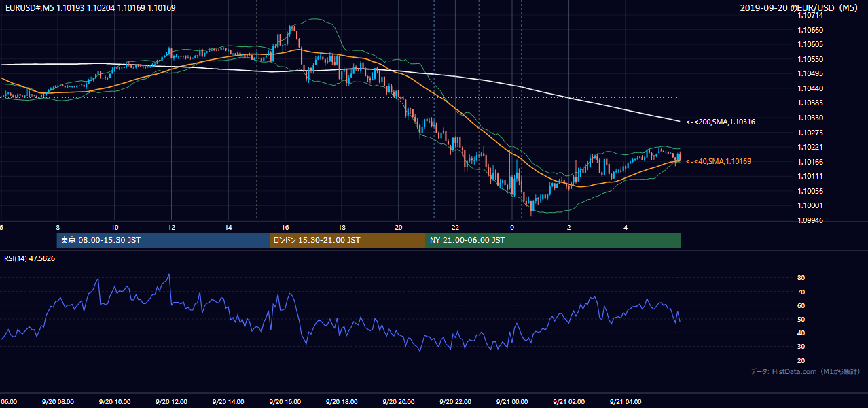Click price axis value 1.10166

coord(810,161)
